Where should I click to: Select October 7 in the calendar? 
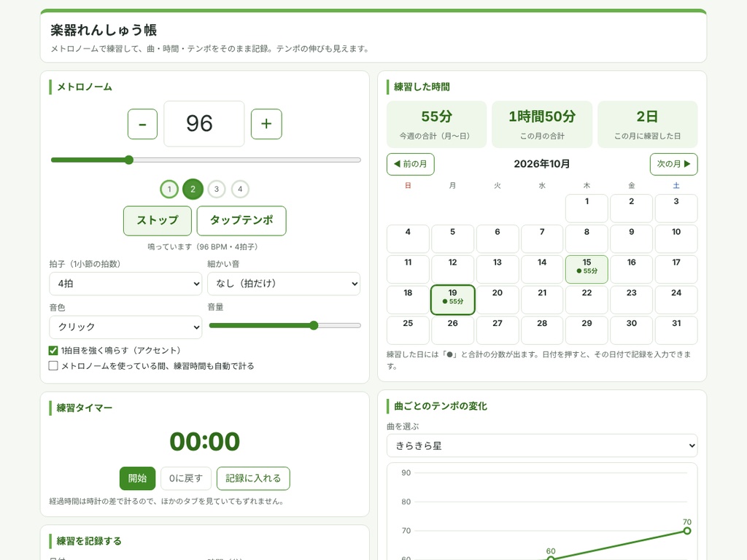pyautogui.click(x=542, y=238)
